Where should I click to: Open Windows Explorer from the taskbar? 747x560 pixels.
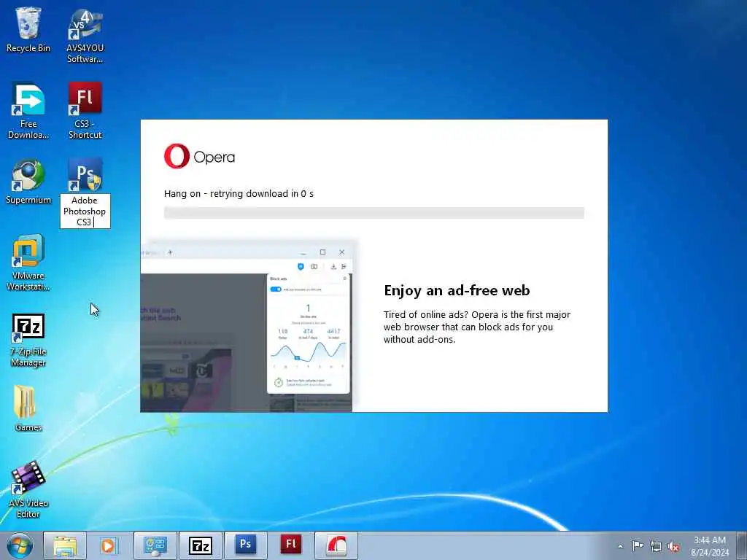click(x=65, y=545)
